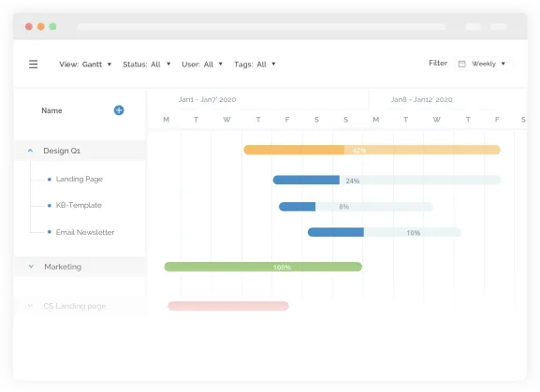Expand the Marketing group

(x=31, y=267)
